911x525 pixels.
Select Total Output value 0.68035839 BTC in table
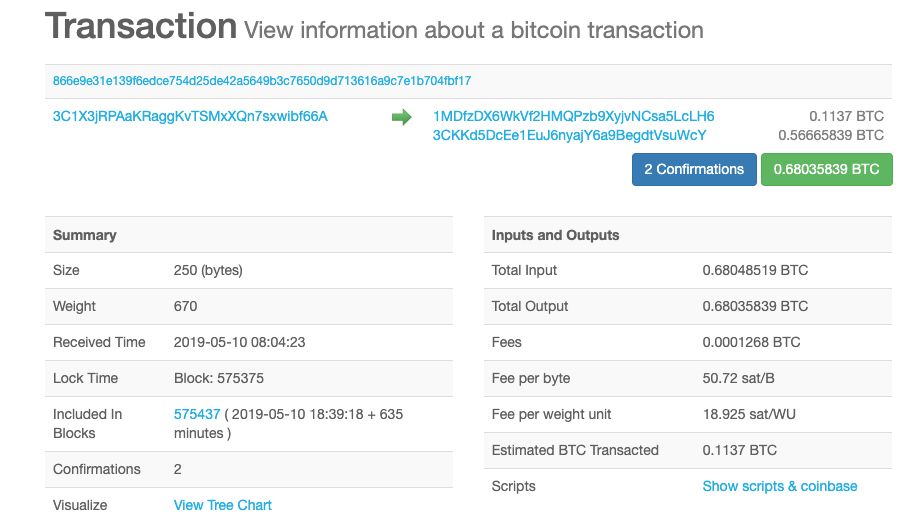755,306
